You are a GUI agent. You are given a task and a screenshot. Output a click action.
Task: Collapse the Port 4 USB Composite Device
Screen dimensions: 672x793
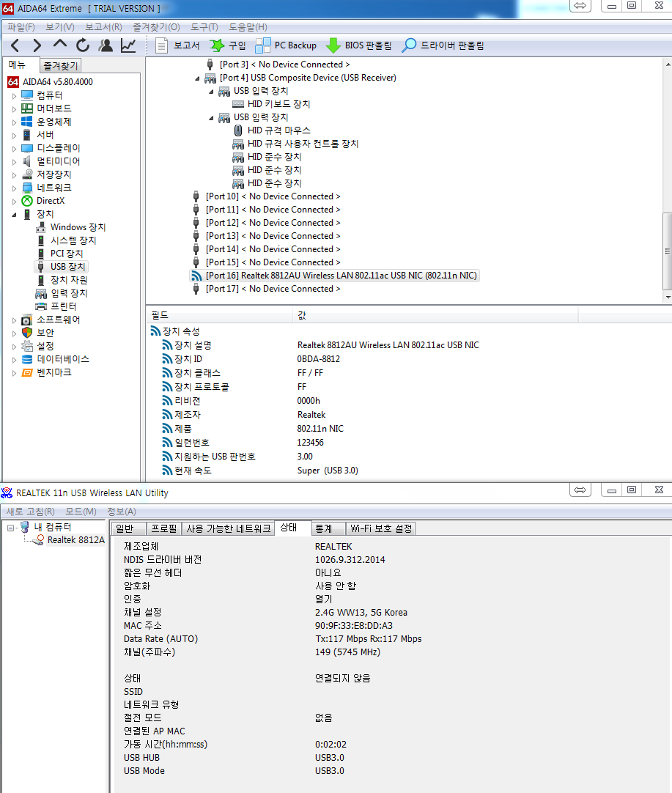tap(197, 78)
